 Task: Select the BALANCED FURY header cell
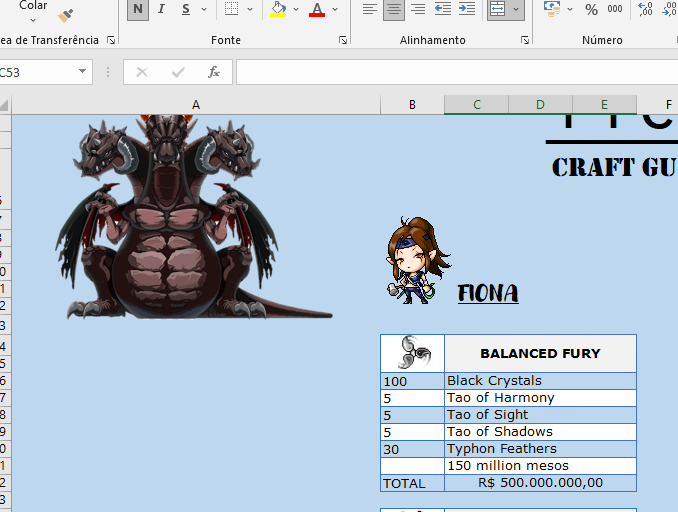tap(540, 353)
